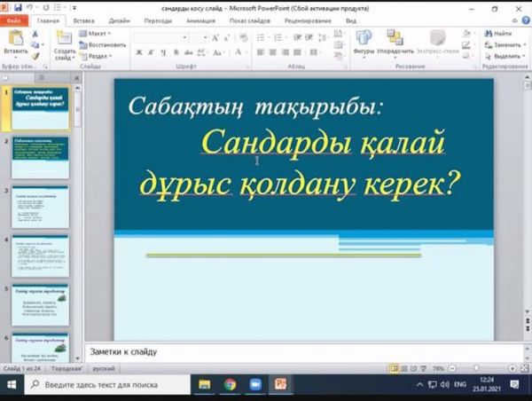The image size is (532, 401).
Task: Open the Фигуры shapes gallery
Action: point(364,39)
